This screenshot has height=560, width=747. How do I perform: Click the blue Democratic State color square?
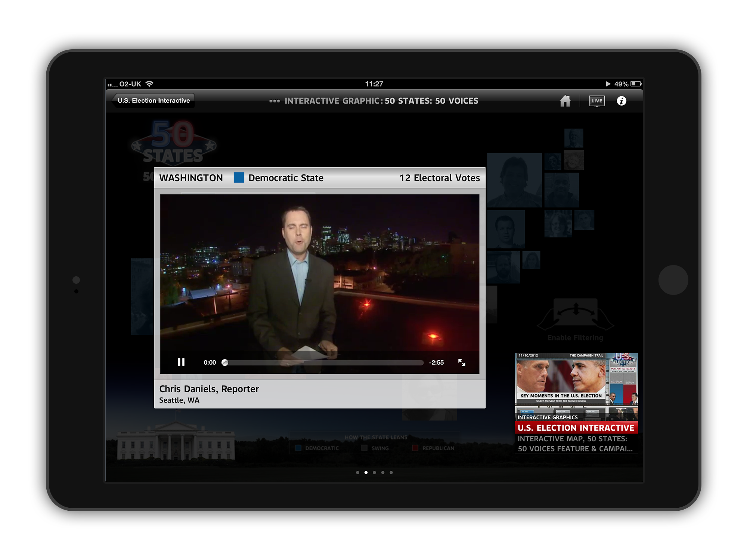click(x=239, y=178)
